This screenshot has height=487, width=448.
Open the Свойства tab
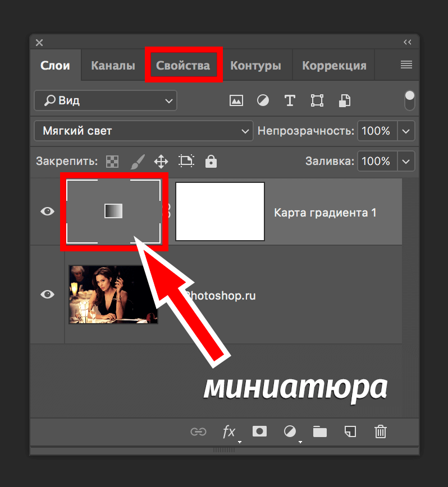pyautogui.click(x=183, y=66)
